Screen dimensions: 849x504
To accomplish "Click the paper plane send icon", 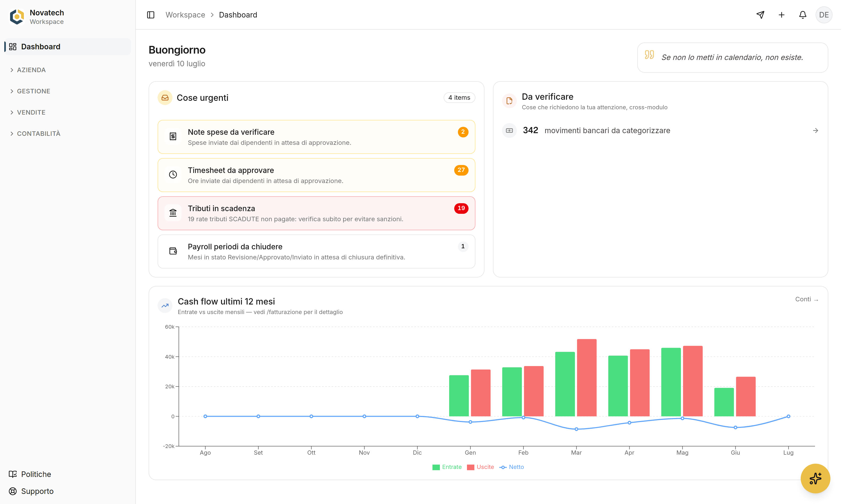I will 760,15.
